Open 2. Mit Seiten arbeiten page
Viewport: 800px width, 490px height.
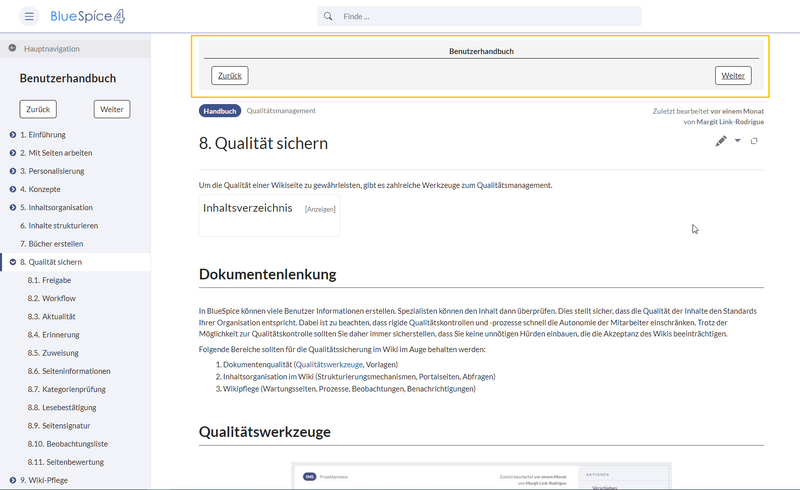[x=56, y=153]
